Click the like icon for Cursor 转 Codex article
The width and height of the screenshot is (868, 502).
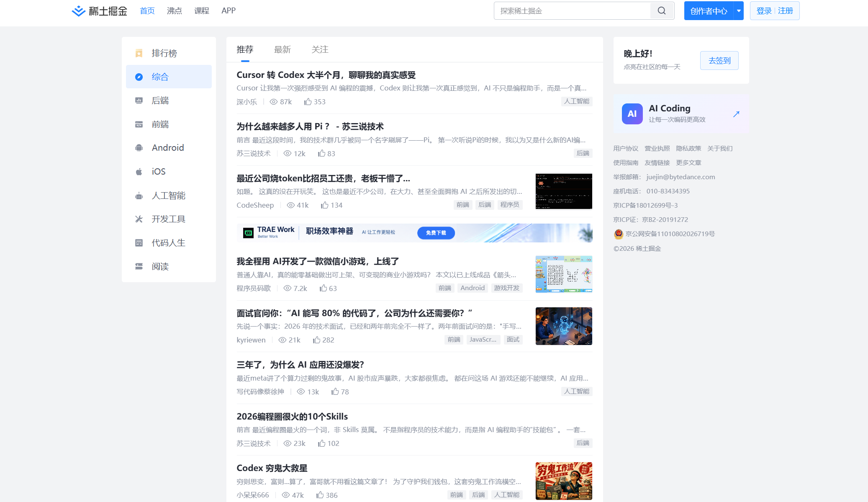(x=308, y=102)
